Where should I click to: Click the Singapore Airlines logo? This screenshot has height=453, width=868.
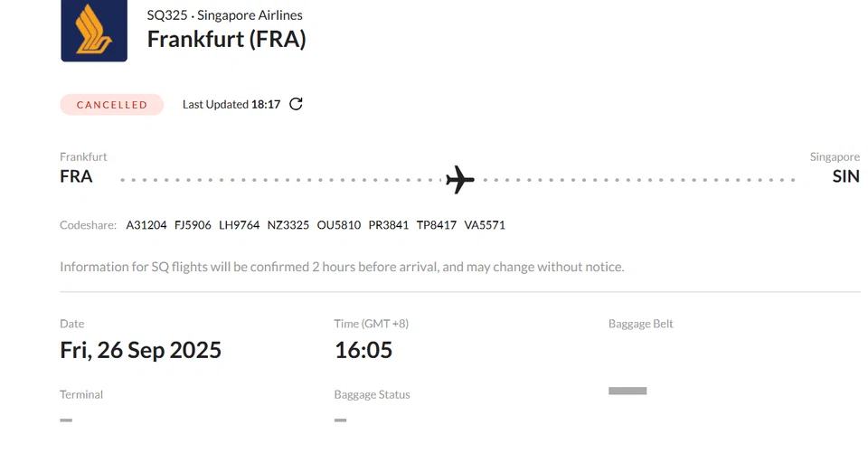[x=94, y=31]
